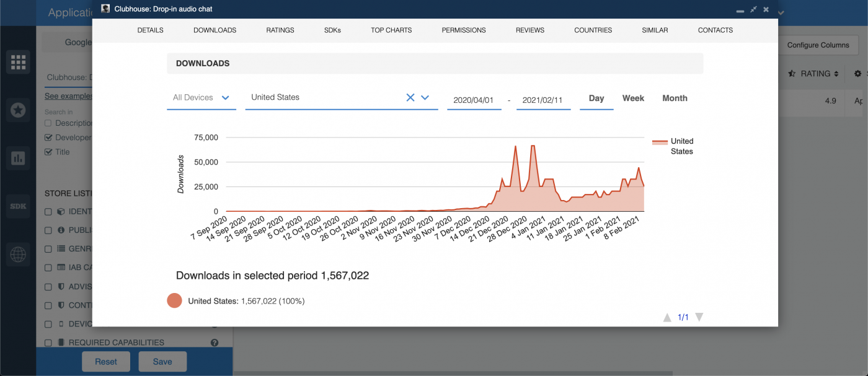Click the SDK icon in the sidebar

(18, 206)
